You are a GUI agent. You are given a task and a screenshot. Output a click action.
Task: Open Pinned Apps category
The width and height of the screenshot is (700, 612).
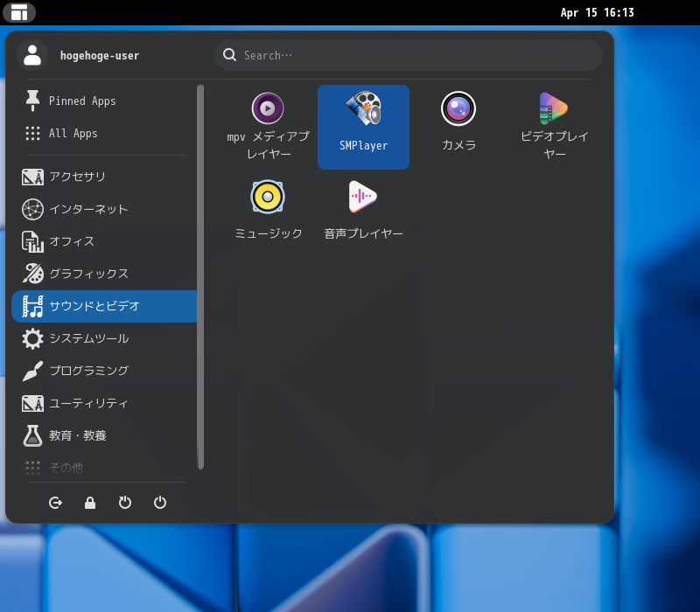point(104,101)
